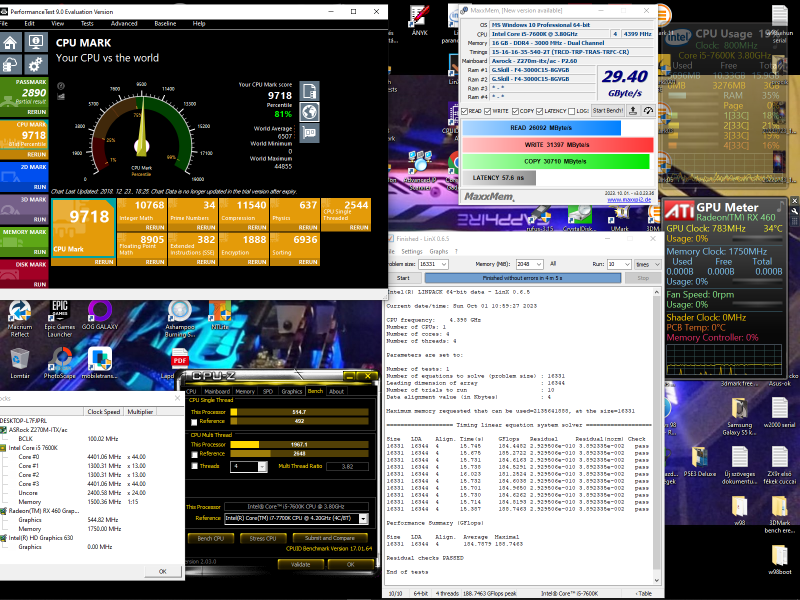Click the cloud baseline database icon

[11, 65]
